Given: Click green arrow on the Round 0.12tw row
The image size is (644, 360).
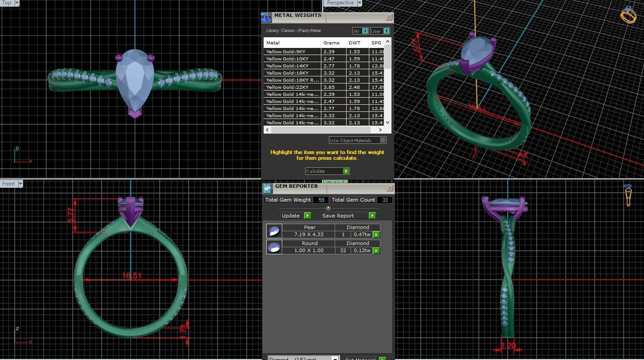Looking at the screenshot, I should (x=376, y=251).
